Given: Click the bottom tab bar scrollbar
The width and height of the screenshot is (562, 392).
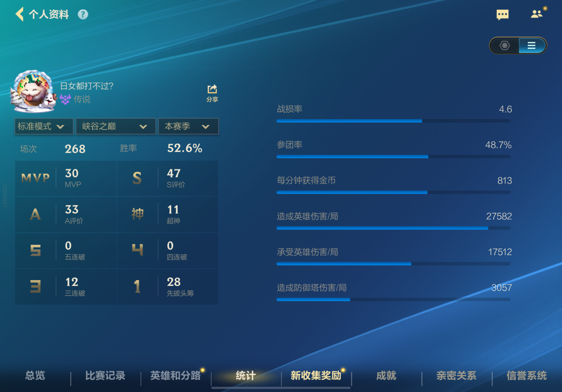Looking at the screenshot, I should (281, 388).
